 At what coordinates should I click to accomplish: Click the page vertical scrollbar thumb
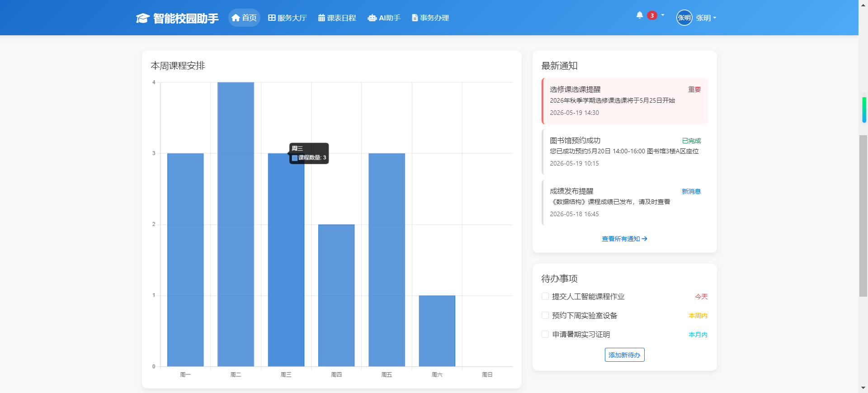863,215
